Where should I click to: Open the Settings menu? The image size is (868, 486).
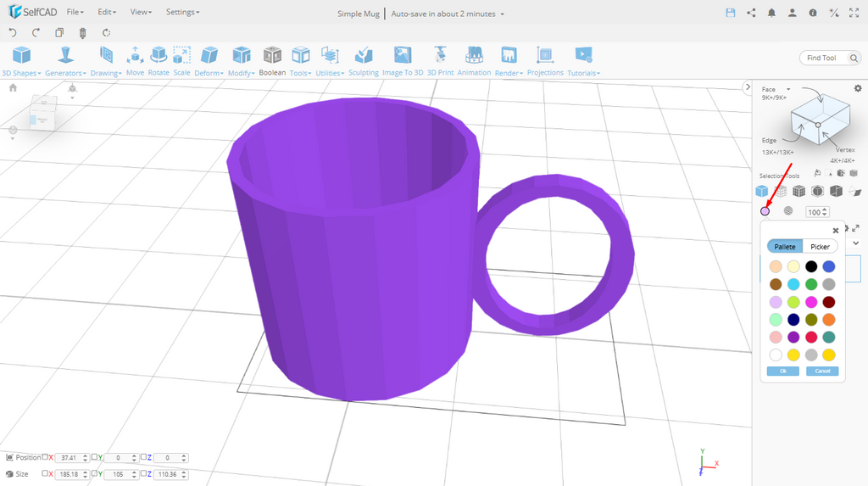(x=183, y=12)
